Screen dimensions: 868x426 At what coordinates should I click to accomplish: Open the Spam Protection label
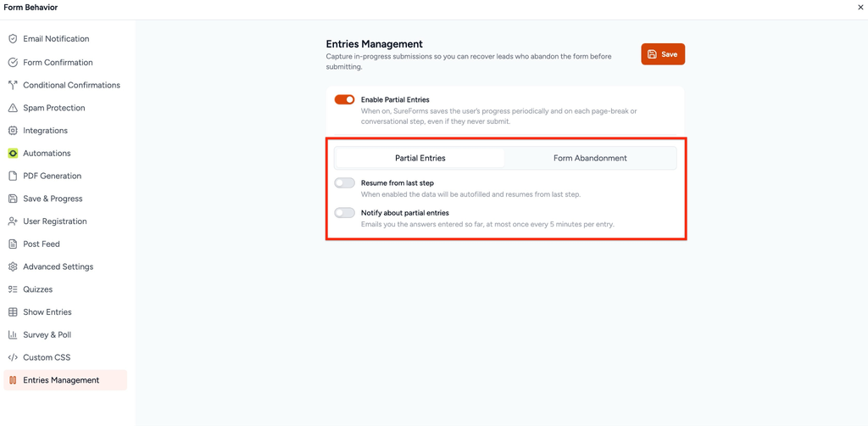click(54, 108)
